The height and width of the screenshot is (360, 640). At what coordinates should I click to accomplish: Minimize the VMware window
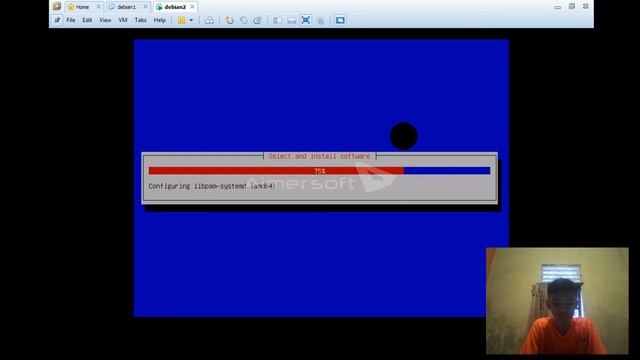coord(558,7)
